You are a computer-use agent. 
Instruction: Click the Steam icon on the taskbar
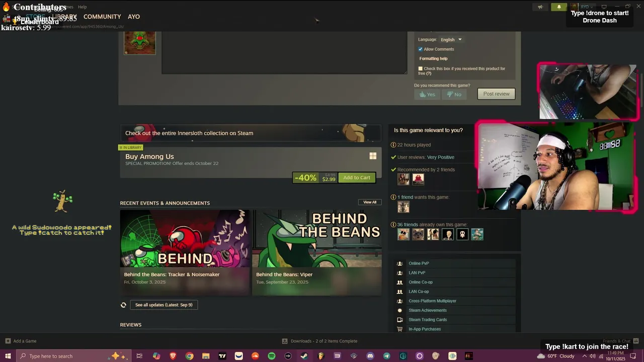click(x=304, y=356)
